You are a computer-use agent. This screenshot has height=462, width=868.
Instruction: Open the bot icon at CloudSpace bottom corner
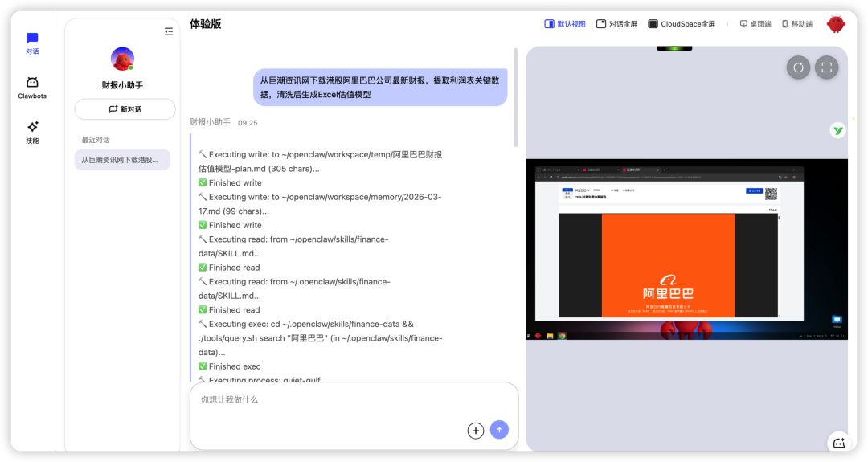click(x=838, y=442)
